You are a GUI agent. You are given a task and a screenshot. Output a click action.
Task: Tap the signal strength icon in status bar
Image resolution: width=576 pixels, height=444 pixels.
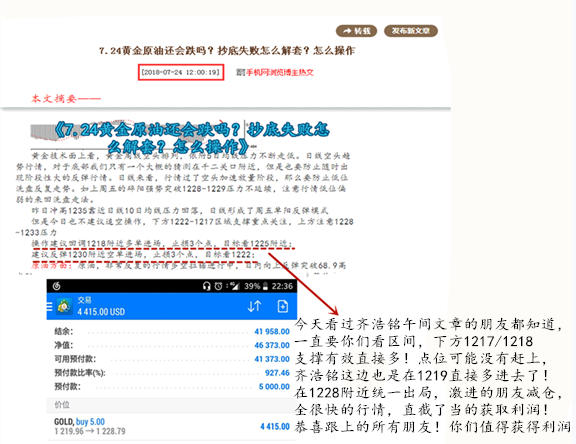click(x=235, y=286)
